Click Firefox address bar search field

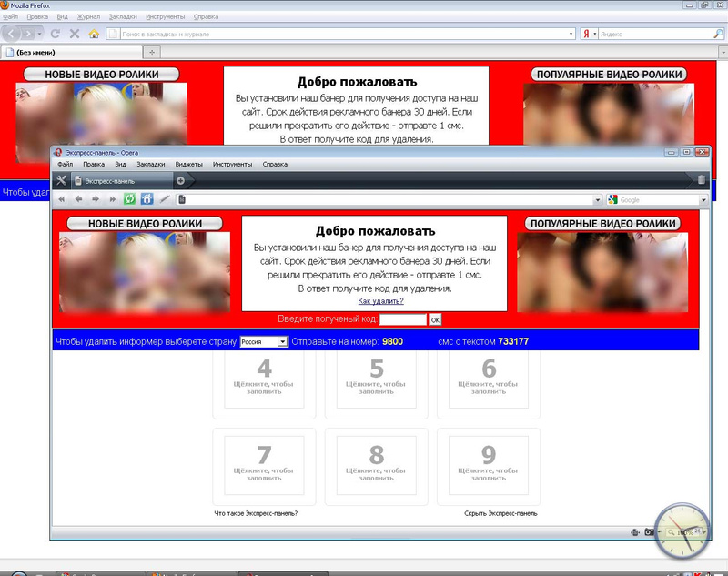click(344, 34)
